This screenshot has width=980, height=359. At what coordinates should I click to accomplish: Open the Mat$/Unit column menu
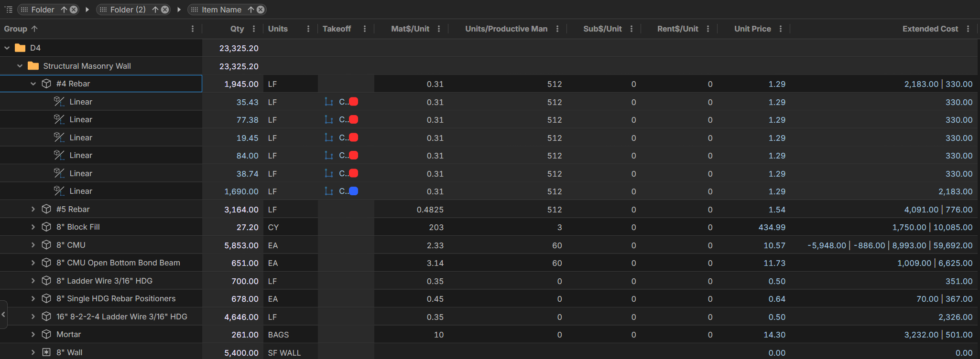(x=439, y=29)
